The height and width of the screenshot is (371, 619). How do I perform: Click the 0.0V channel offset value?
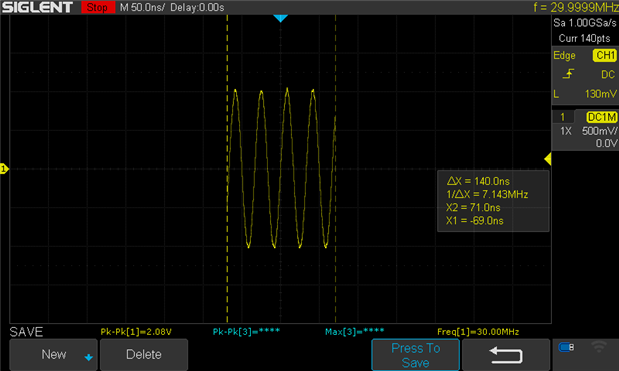click(606, 143)
